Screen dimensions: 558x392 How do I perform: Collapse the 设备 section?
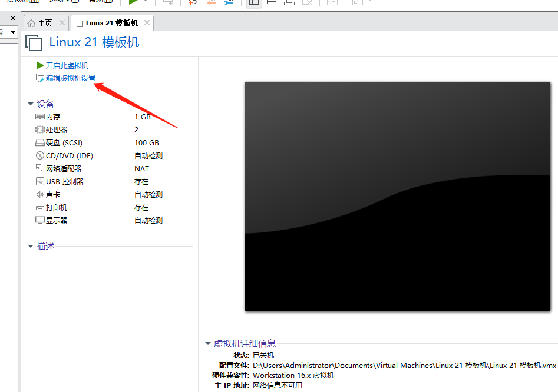click(31, 104)
